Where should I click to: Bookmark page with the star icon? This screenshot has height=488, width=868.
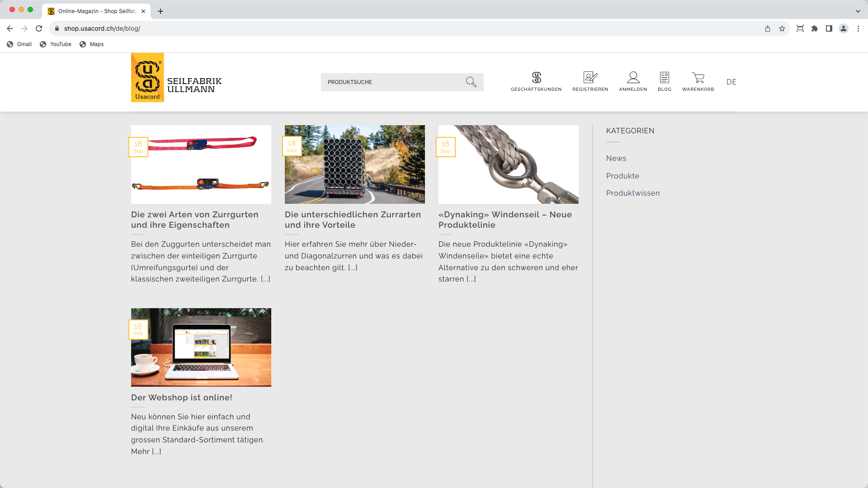click(x=782, y=28)
